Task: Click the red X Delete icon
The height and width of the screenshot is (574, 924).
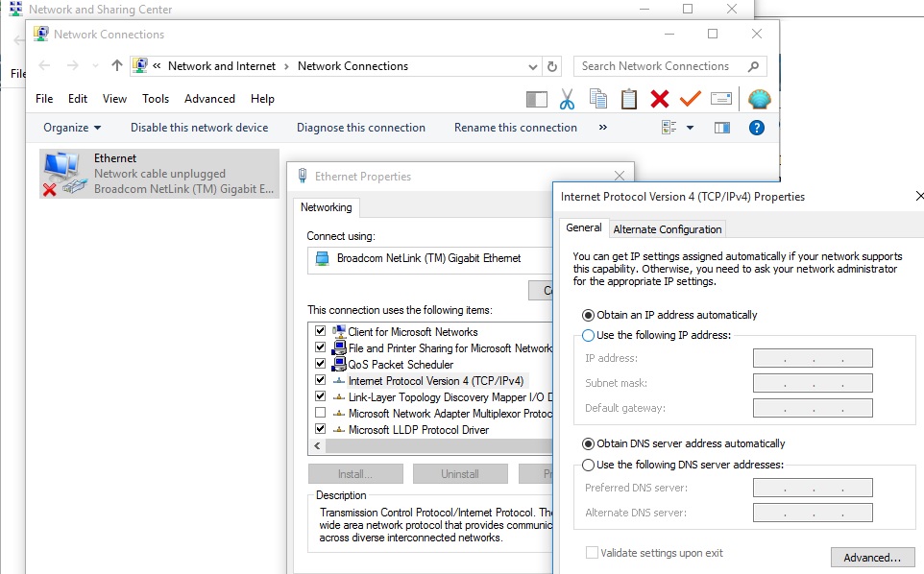Action: 659,99
